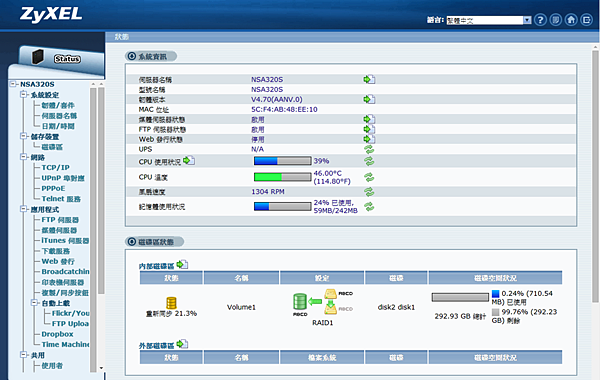Click the Volume1 name cell
Viewport: 600px width, 380px height.
(241, 307)
